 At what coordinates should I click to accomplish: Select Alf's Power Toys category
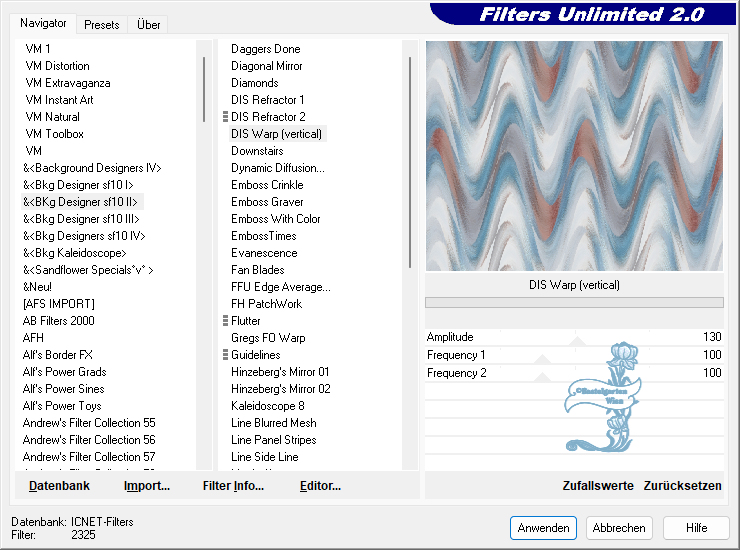pyautogui.click(x=62, y=406)
